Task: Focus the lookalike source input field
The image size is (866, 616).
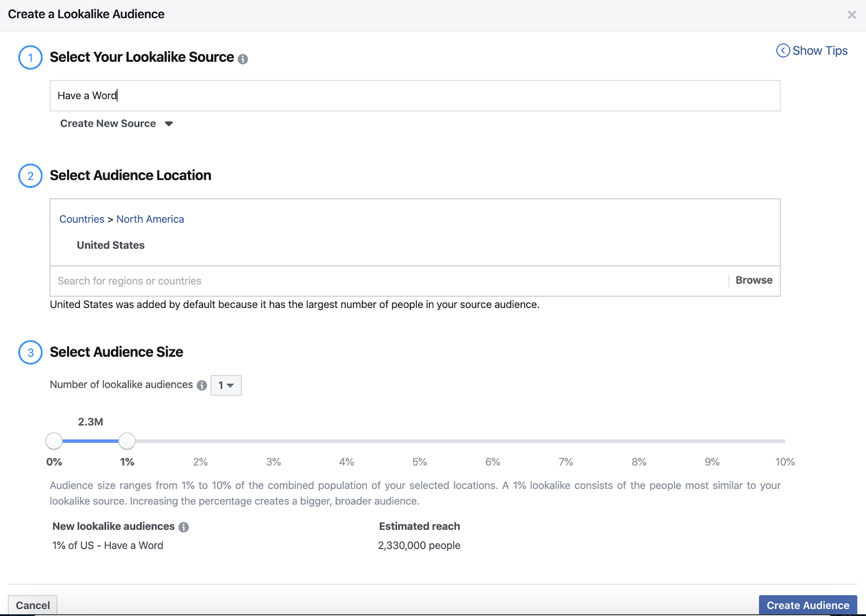Action: (415, 96)
